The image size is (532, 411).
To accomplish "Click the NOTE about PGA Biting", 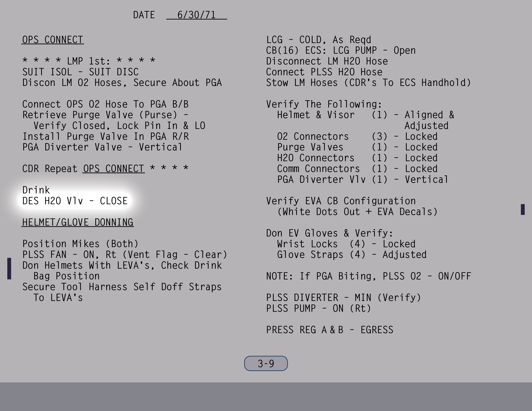I will 368,276.
